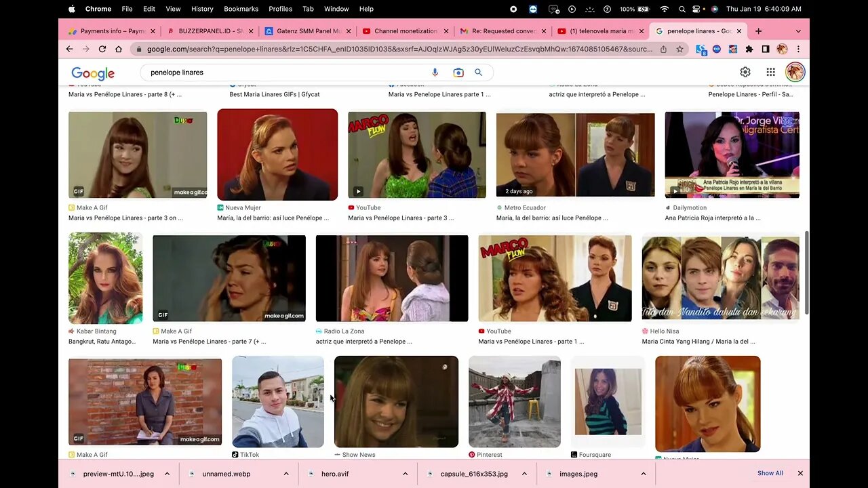Reload the current page
The height and width of the screenshot is (488, 868).
[102, 49]
